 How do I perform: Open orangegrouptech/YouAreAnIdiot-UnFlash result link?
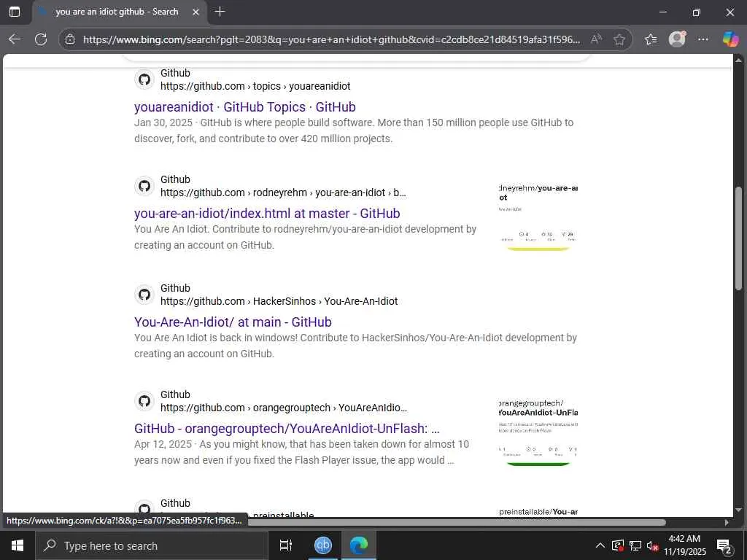287,429
